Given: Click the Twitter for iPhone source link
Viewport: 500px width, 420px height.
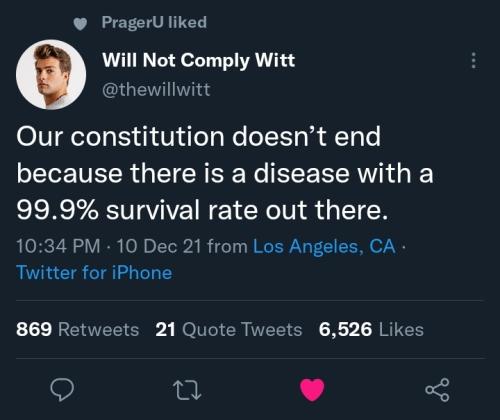Looking at the screenshot, I should pos(94,272).
